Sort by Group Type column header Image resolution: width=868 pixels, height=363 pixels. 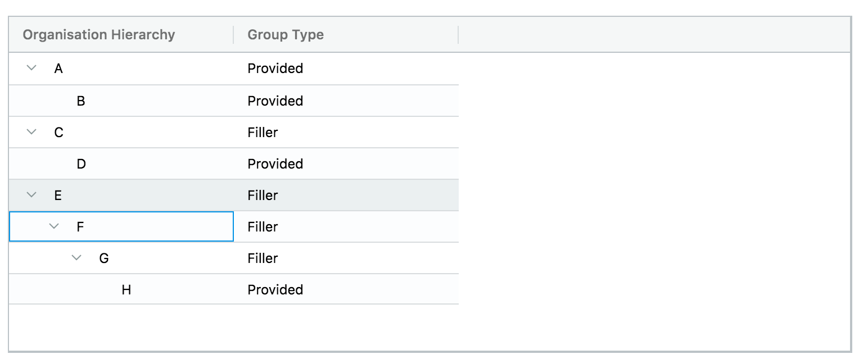(286, 35)
